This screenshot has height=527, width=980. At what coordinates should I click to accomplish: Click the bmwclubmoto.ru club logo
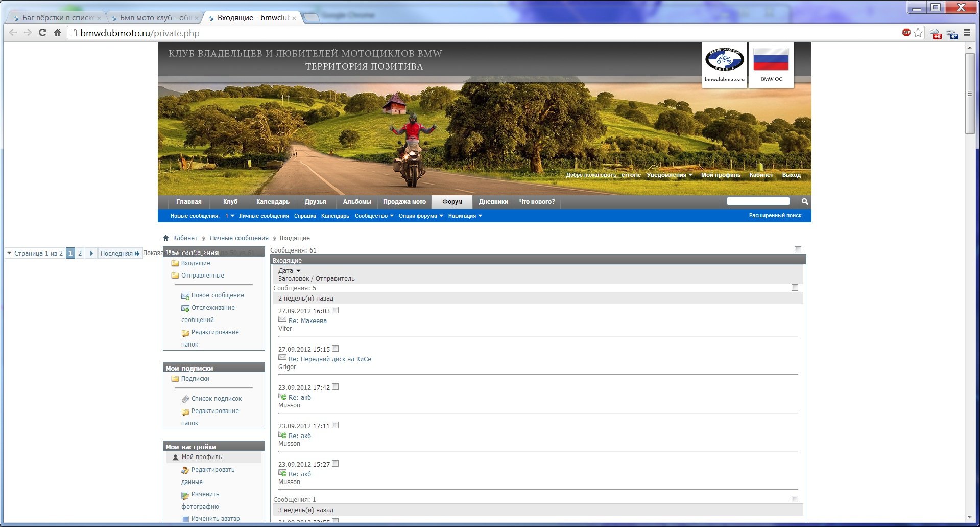[x=724, y=64]
